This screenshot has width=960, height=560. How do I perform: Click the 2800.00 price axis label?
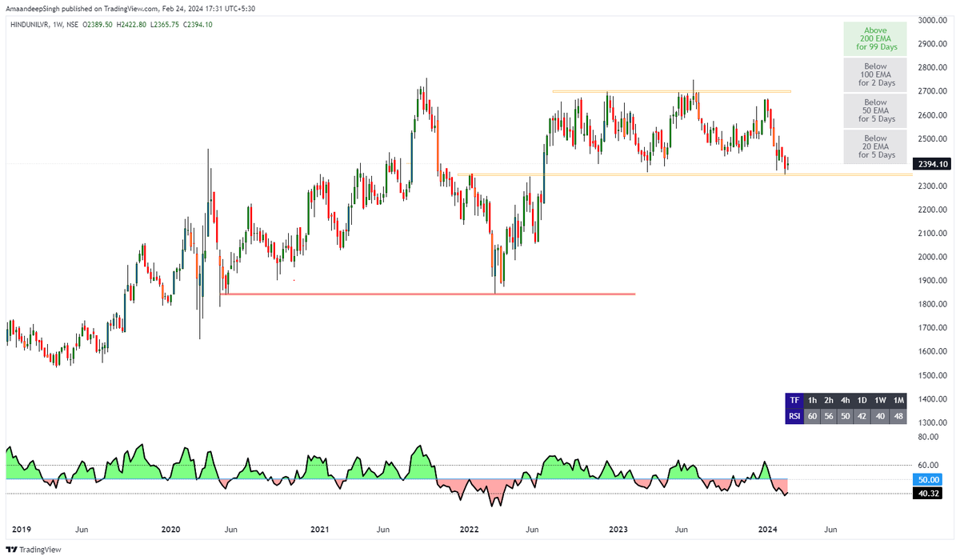(933, 68)
